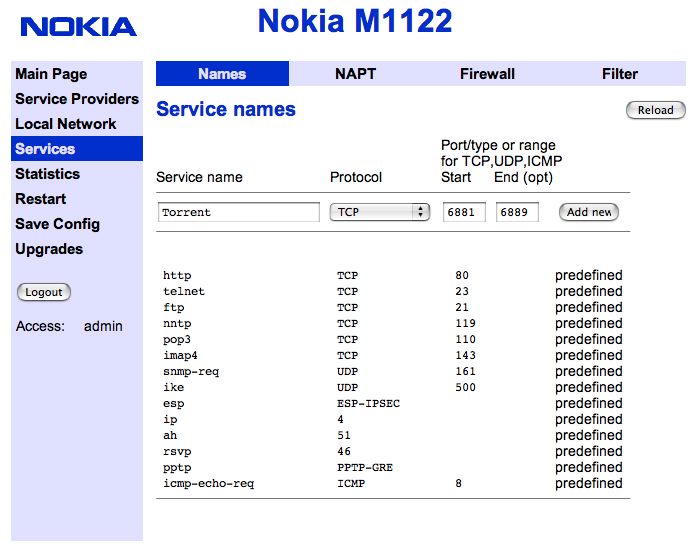Select Services in the sidebar
694x552 pixels.
(x=45, y=149)
